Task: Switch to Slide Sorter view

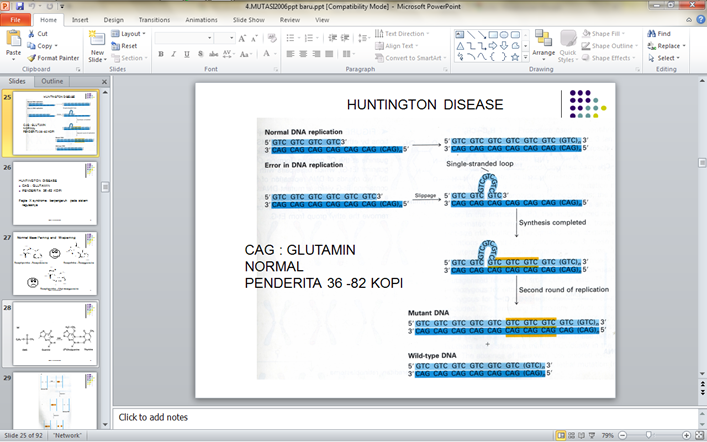Action: pyautogui.click(x=571, y=435)
